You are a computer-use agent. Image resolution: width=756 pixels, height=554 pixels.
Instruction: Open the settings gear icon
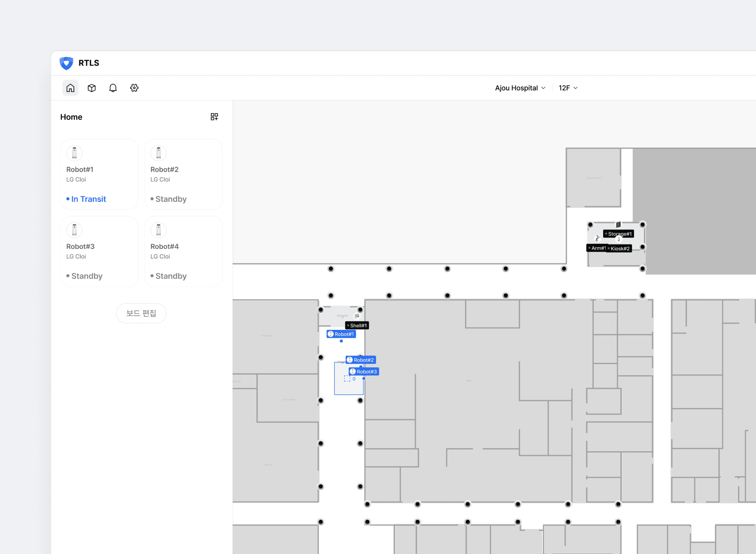(134, 88)
